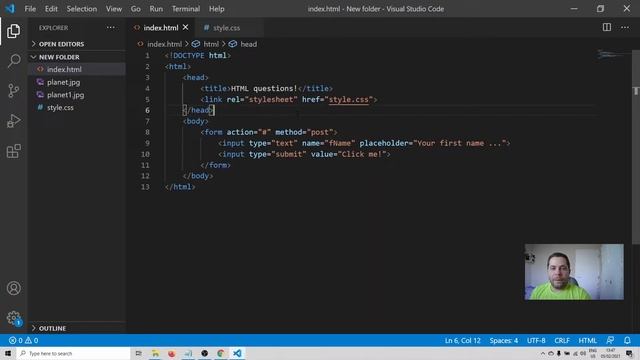Click the editor vertical scrollbar
The image size is (640, 360).
(x=636, y=147)
